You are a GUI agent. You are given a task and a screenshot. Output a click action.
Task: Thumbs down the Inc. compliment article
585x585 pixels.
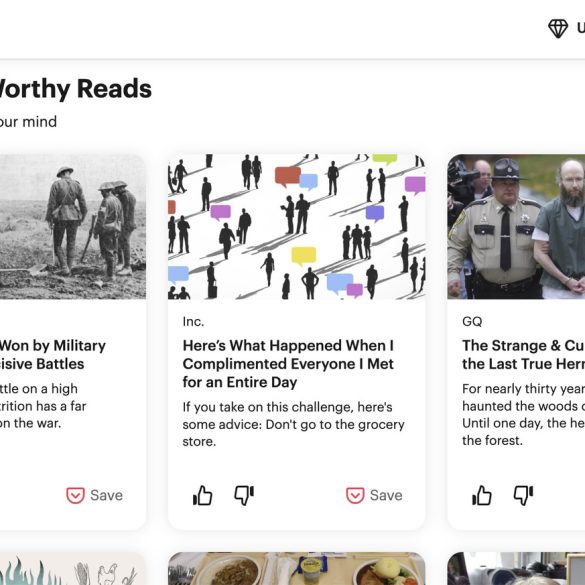(244, 495)
